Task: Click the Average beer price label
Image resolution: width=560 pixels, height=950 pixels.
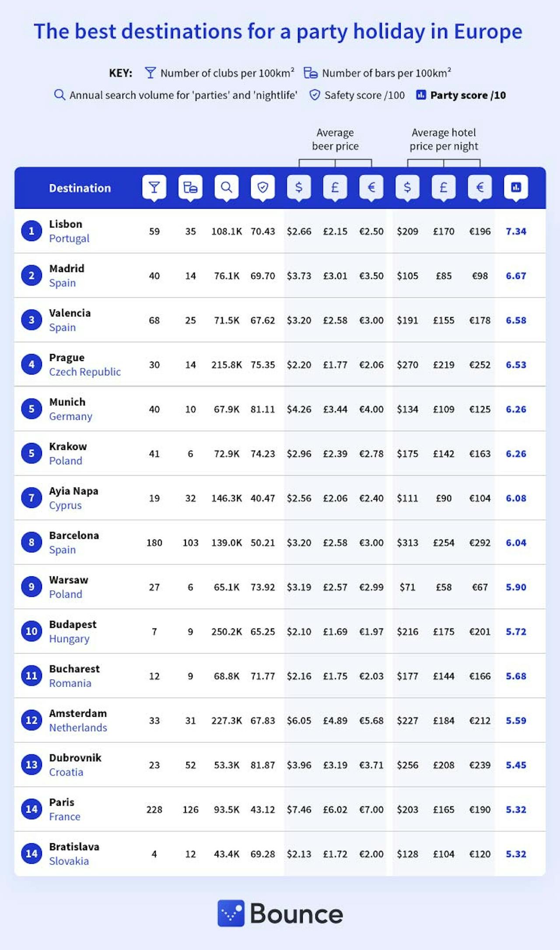Action: pos(335,139)
